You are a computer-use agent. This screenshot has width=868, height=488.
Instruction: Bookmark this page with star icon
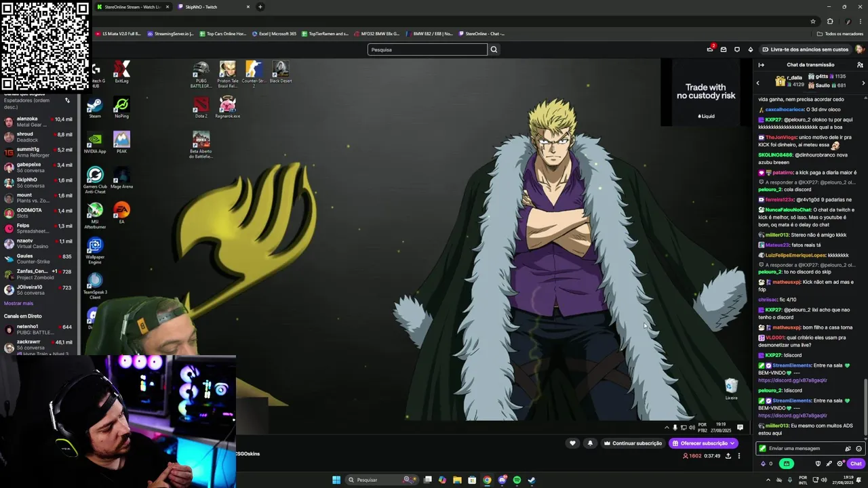[812, 21]
